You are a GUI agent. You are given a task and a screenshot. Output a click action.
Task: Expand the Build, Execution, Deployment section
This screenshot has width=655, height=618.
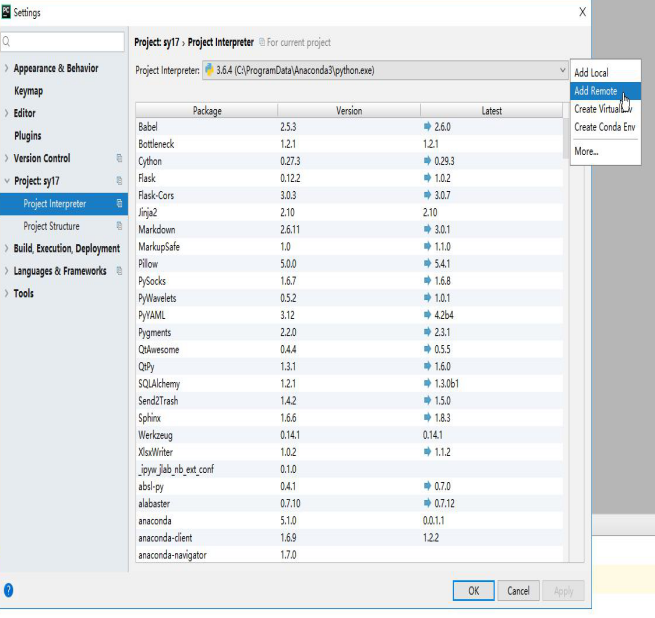pyautogui.click(x=7, y=248)
